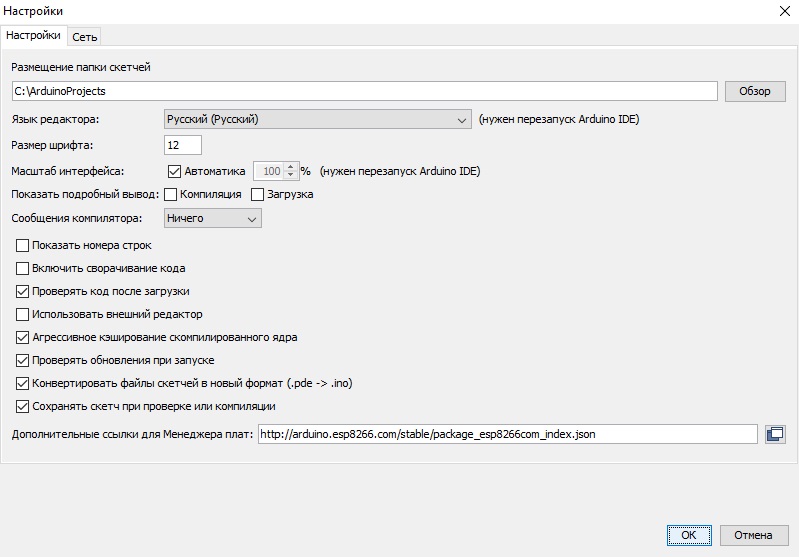Enable verbose output for Загрузка
Viewport: 799px width, 557px height.
[257, 194]
